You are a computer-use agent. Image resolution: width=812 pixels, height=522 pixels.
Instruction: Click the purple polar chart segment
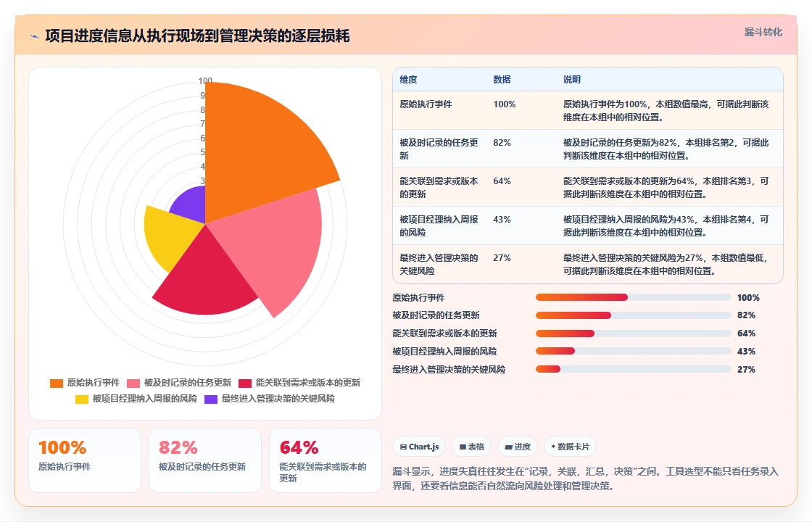click(191, 204)
